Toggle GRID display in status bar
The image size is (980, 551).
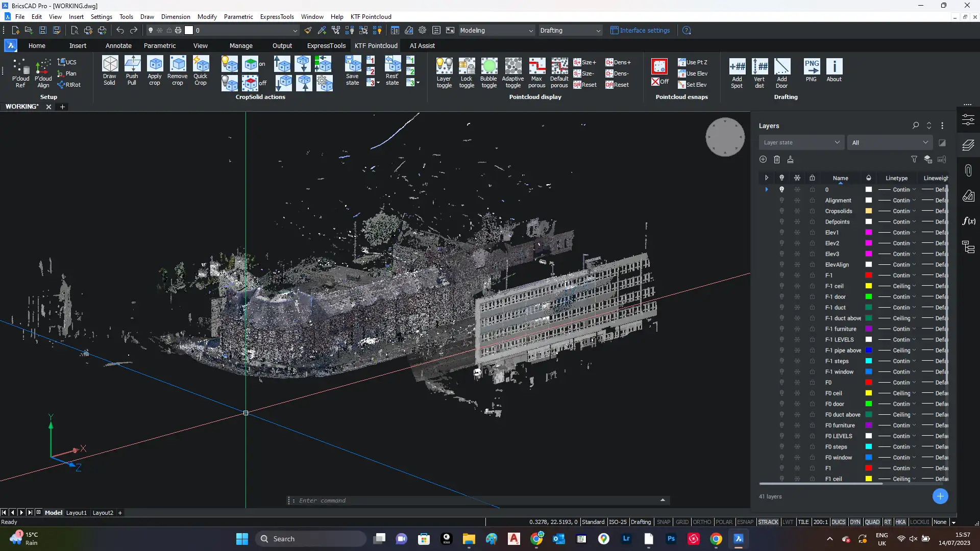[x=682, y=522]
